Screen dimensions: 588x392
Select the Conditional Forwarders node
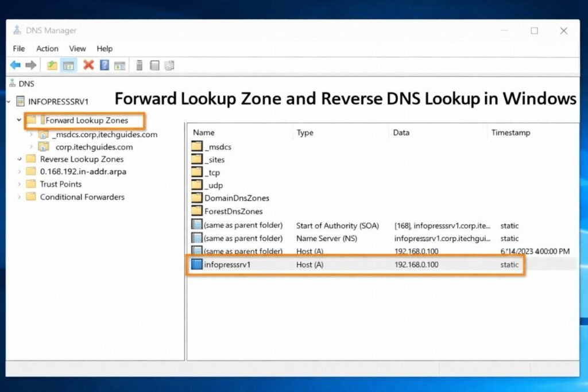point(82,197)
